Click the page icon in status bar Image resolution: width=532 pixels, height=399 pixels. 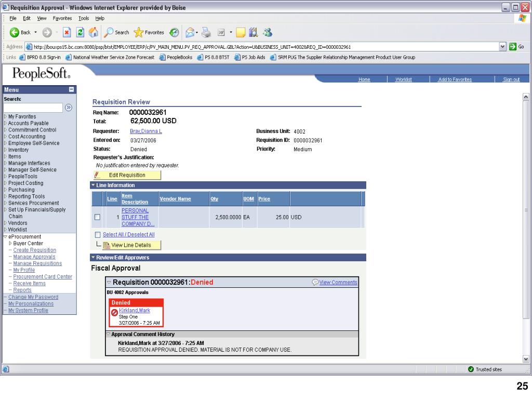(x=6, y=369)
